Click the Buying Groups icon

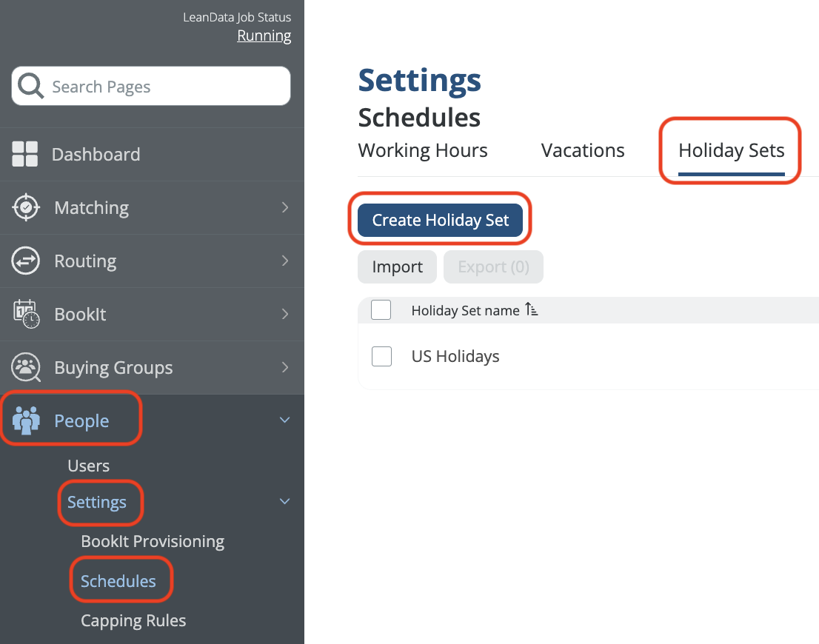tap(26, 367)
